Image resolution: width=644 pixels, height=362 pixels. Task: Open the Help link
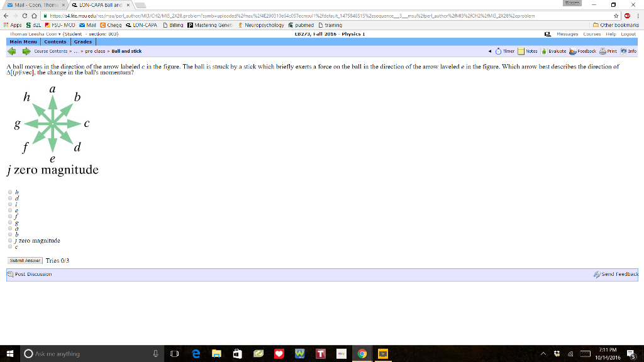611,34
